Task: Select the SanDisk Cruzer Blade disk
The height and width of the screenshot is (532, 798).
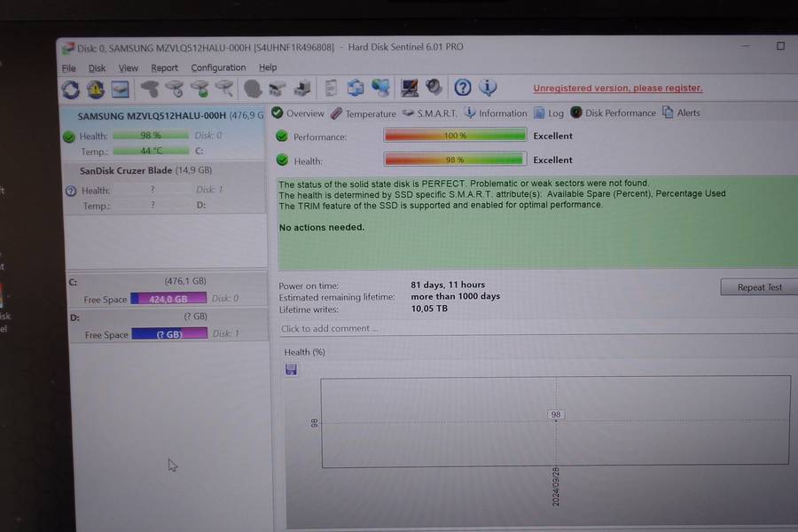Action: pyautogui.click(x=145, y=170)
